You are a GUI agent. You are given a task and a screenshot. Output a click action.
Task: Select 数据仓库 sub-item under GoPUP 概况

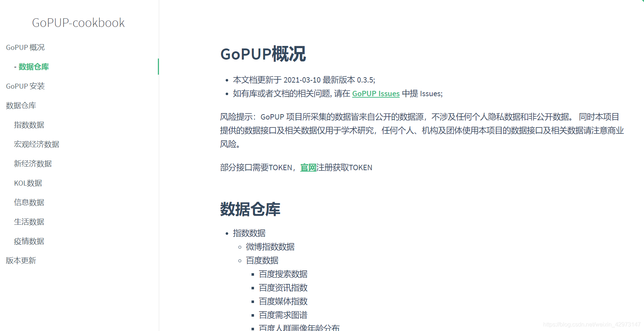pyautogui.click(x=34, y=67)
